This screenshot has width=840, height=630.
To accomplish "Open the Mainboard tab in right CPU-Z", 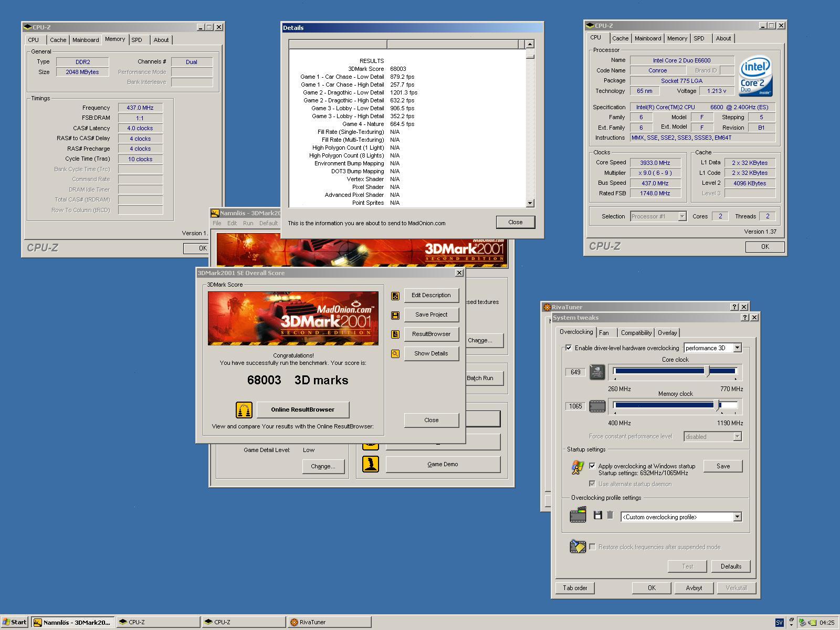I will tap(648, 38).
